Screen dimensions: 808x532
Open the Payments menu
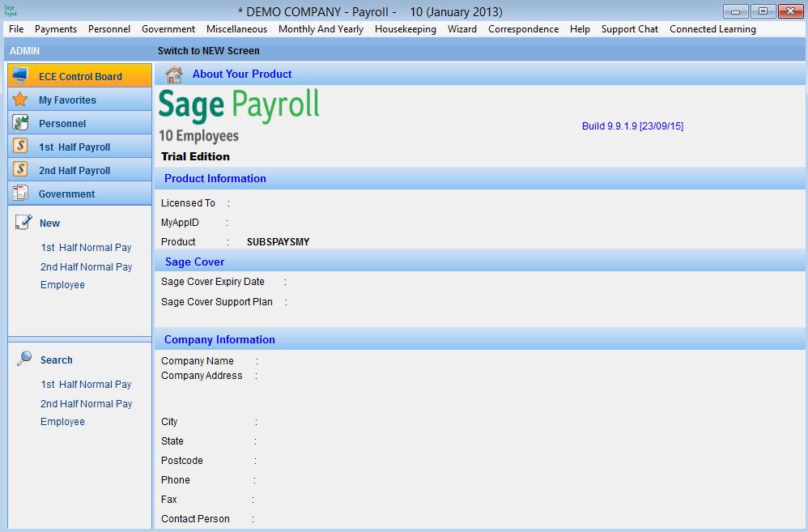point(56,29)
